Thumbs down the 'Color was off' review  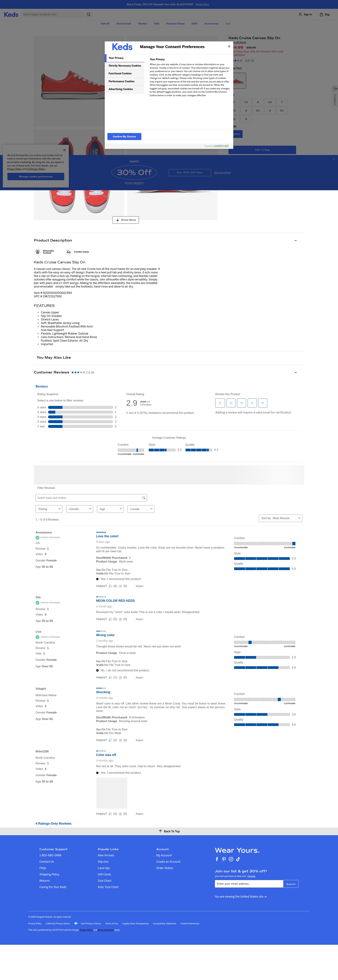pos(120,814)
